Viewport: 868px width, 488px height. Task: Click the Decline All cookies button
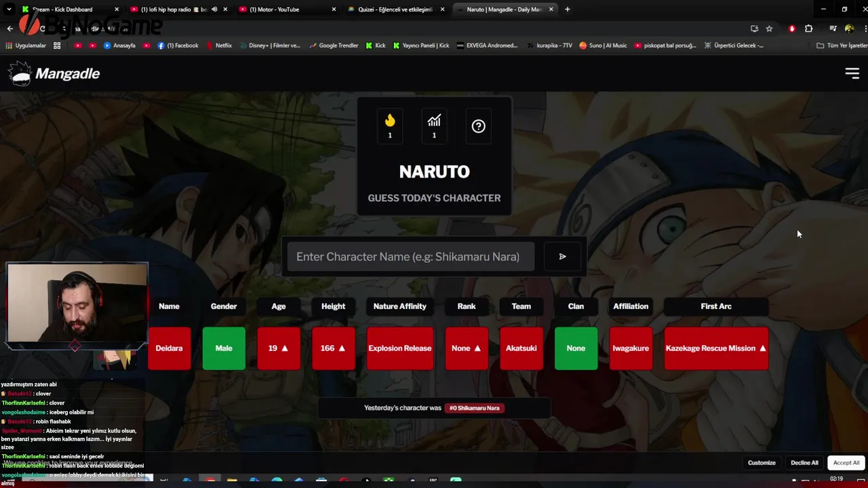[804, 462]
